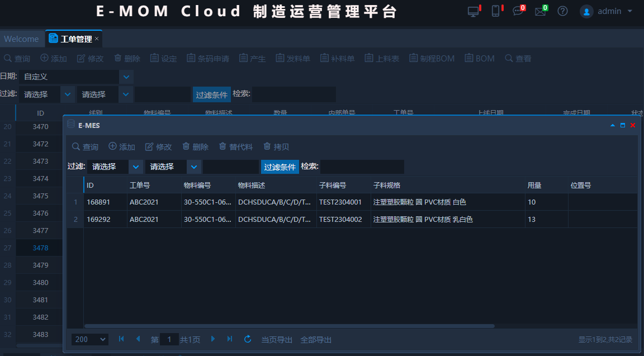The width and height of the screenshot is (644, 356).
Task: Open the mail envelope icon
Action: click(x=540, y=11)
